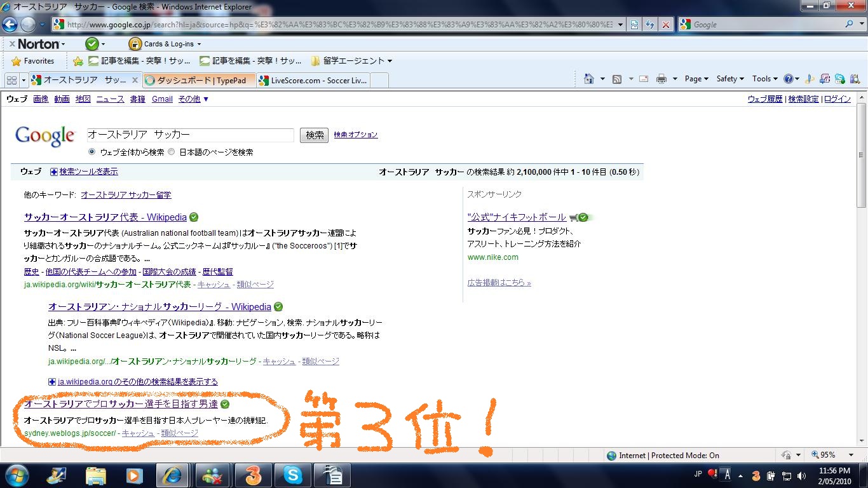868x488 pixels.
Task: Expand '検索ツールを表示' plus toggle
Action: point(54,172)
